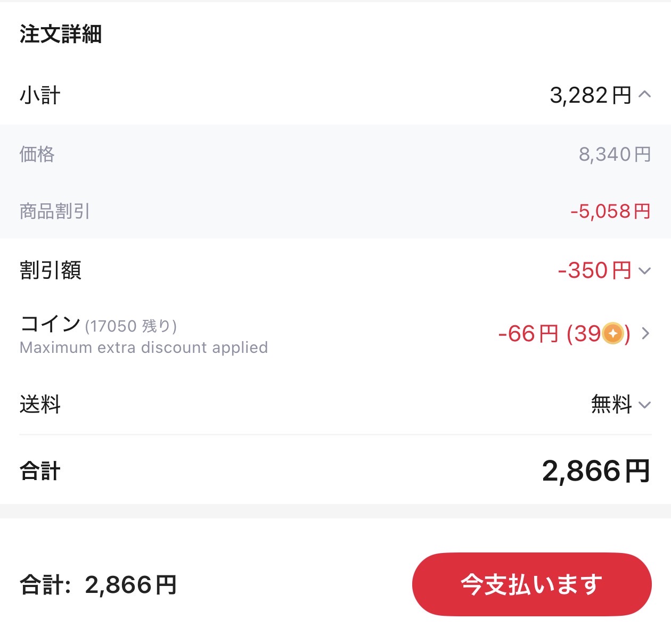Tap the -66円 coin discount value
The width and height of the screenshot is (671, 644).
528,334
